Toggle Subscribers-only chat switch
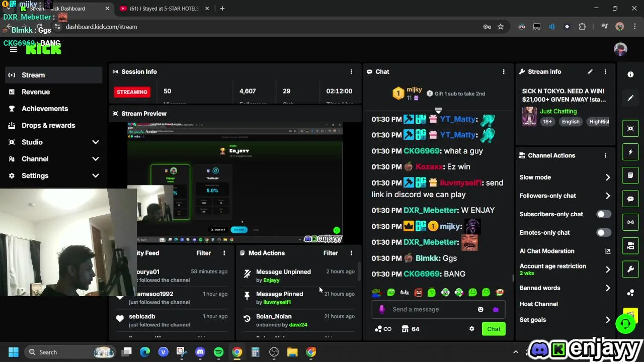The width and height of the screenshot is (644, 362). (604, 214)
